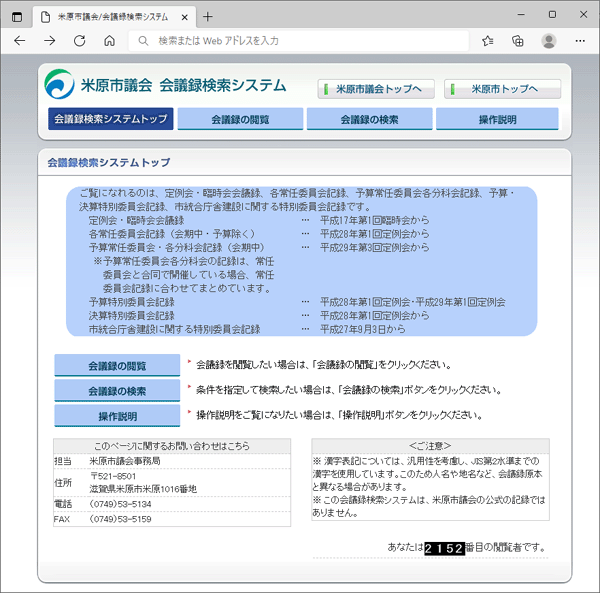Click the 会議録検索システムトップ section heading
The image size is (600, 593).
[109, 163]
